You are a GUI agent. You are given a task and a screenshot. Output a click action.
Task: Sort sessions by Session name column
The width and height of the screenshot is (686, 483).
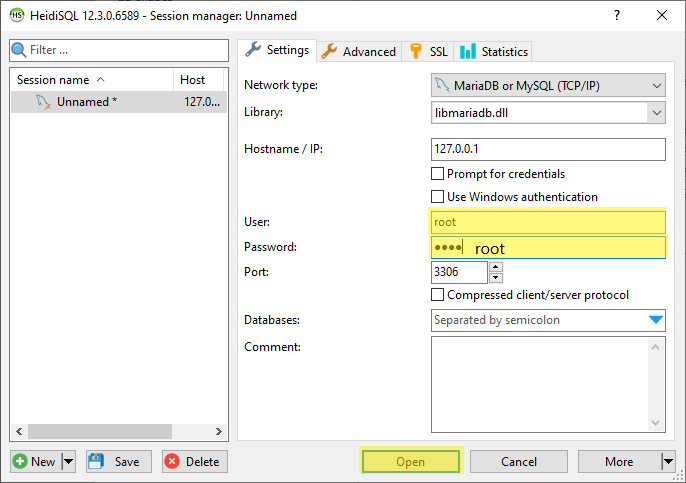pyautogui.click(x=92, y=80)
